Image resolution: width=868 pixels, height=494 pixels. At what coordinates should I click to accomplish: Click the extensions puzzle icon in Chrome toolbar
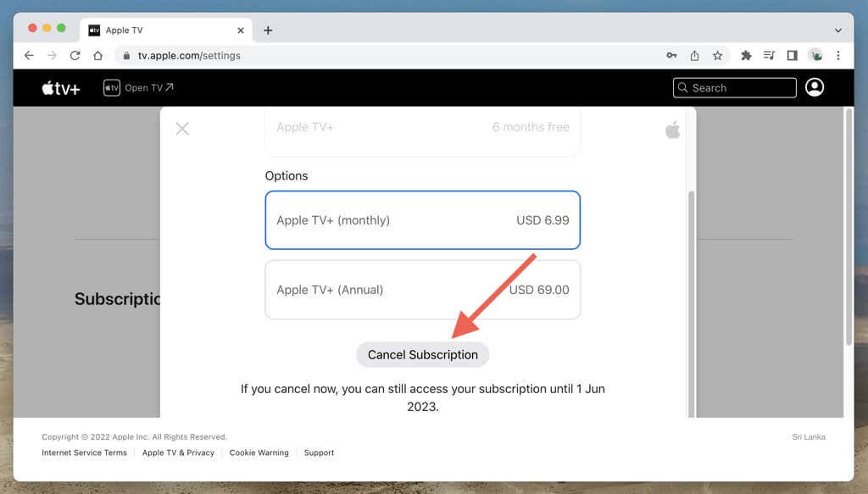tap(745, 55)
